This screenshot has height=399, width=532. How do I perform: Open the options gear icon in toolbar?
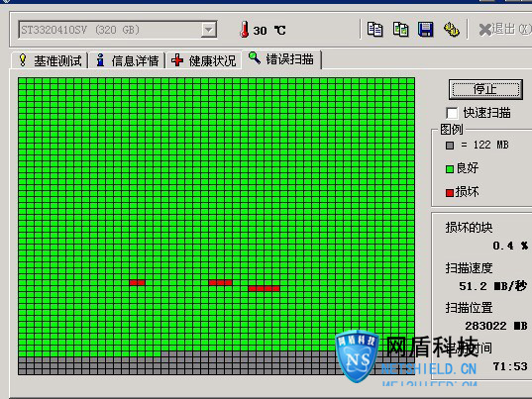451,30
